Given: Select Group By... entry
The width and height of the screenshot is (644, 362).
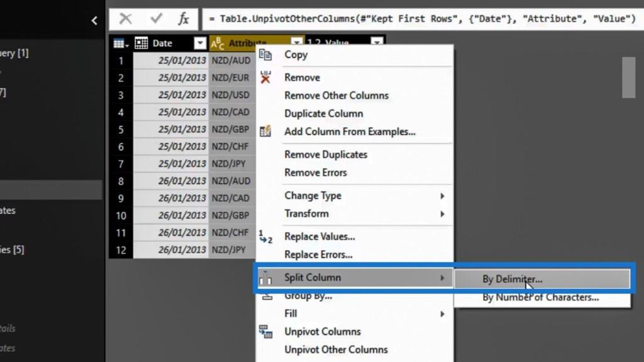Looking at the screenshot, I should [x=308, y=296].
